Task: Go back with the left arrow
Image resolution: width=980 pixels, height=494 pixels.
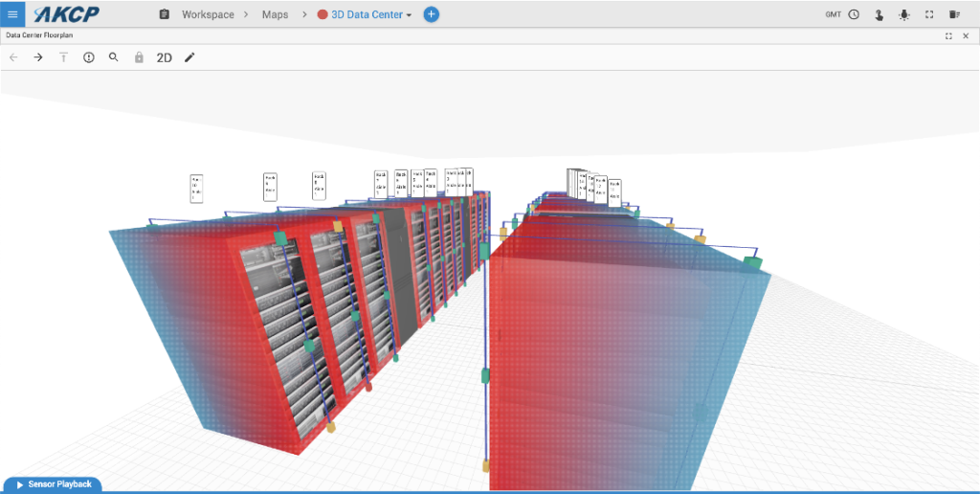Action: pyautogui.click(x=13, y=57)
